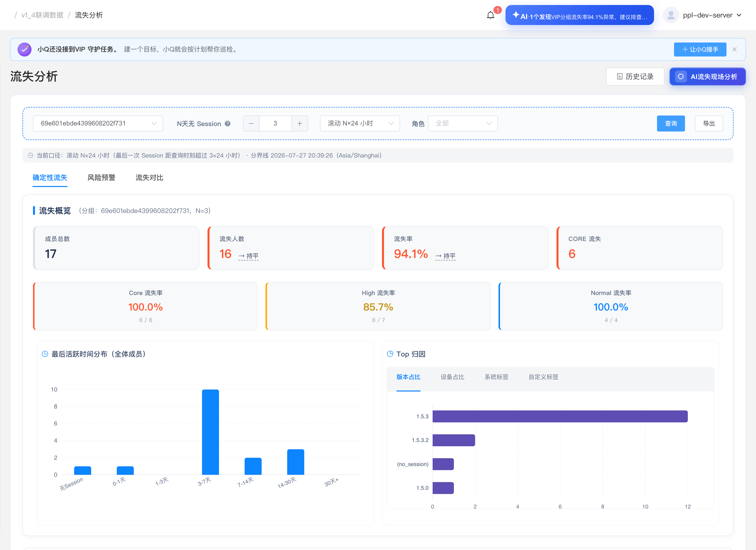Click the help icon next to N天无 Session

pos(228,124)
